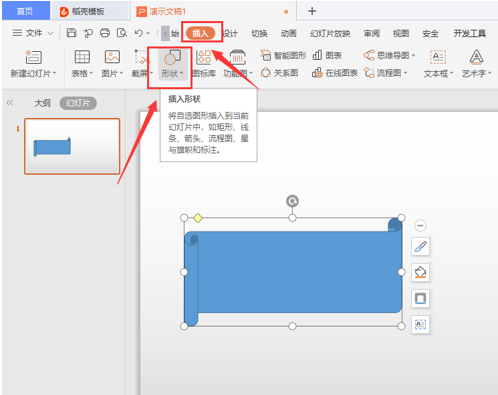Insert 艺术字 word art
The width and height of the screenshot is (498, 395).
click(476, 57)
